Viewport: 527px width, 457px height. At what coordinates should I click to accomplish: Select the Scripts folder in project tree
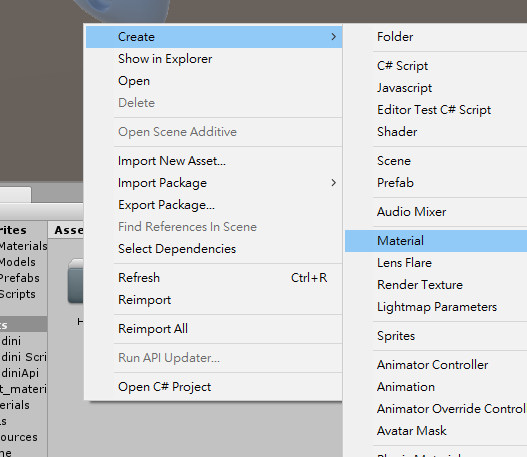coord(17,294)
